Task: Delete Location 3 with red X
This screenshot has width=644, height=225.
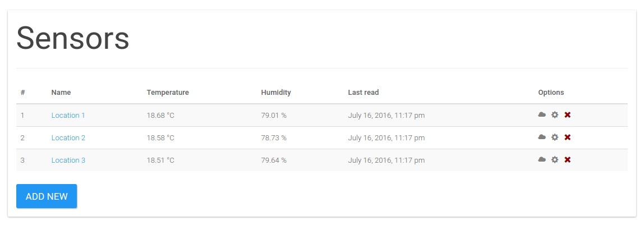Action: coord(567,159)
